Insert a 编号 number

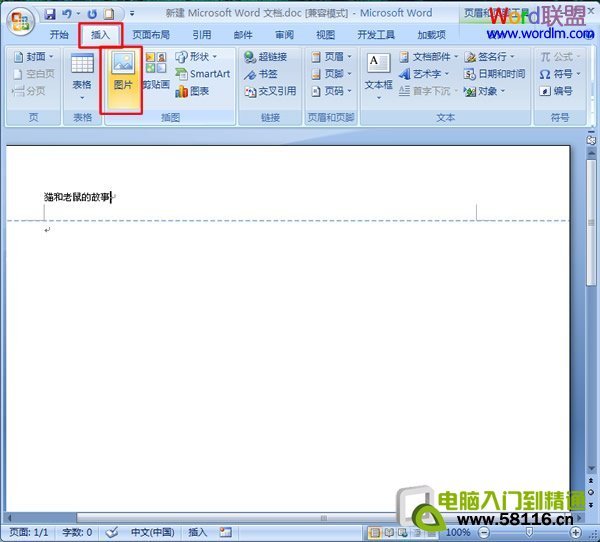click(556, 91)
